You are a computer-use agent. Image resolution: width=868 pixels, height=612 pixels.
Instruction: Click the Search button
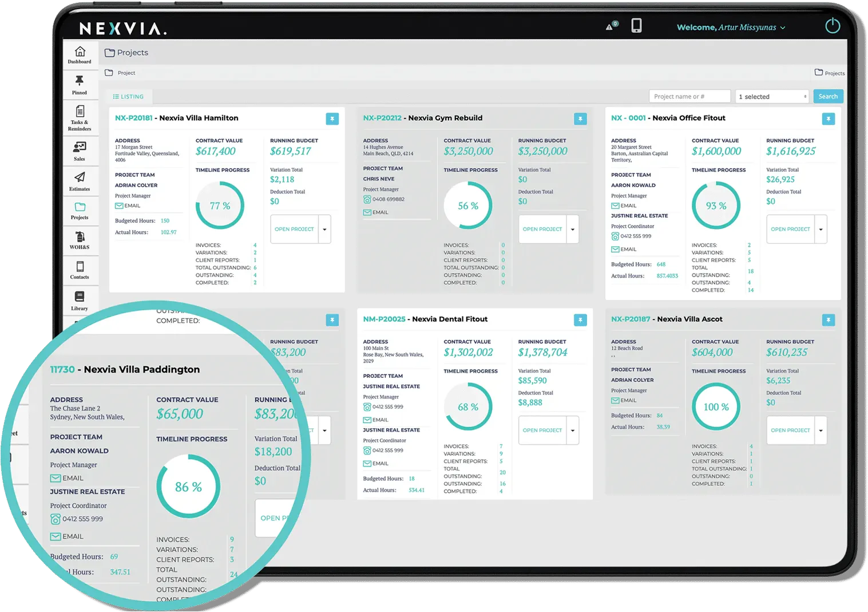[x=828, y=96]
